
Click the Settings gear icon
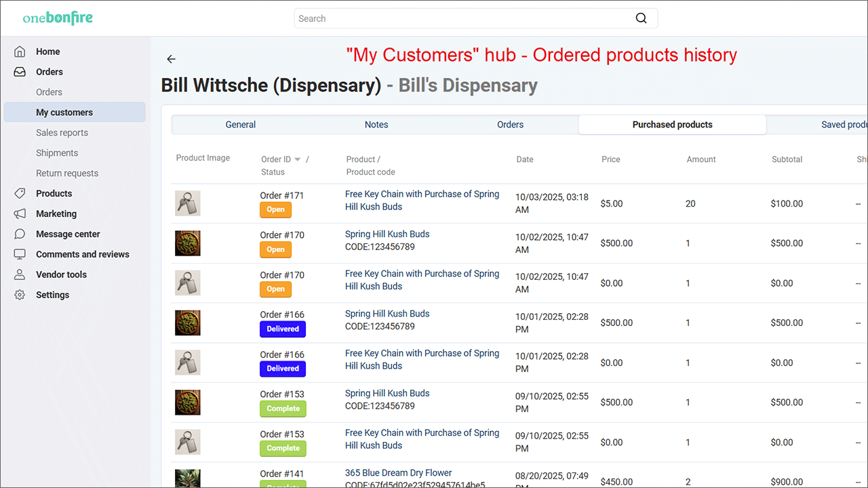(x=20, y=296)
